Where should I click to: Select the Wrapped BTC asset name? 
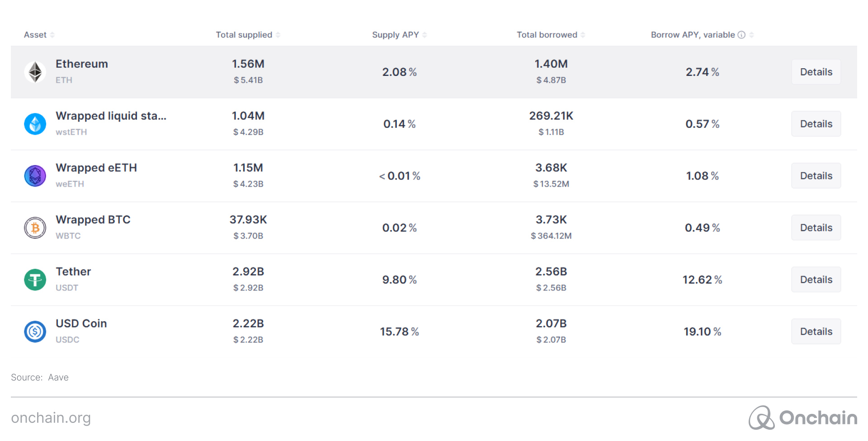(x=93, y=220)
